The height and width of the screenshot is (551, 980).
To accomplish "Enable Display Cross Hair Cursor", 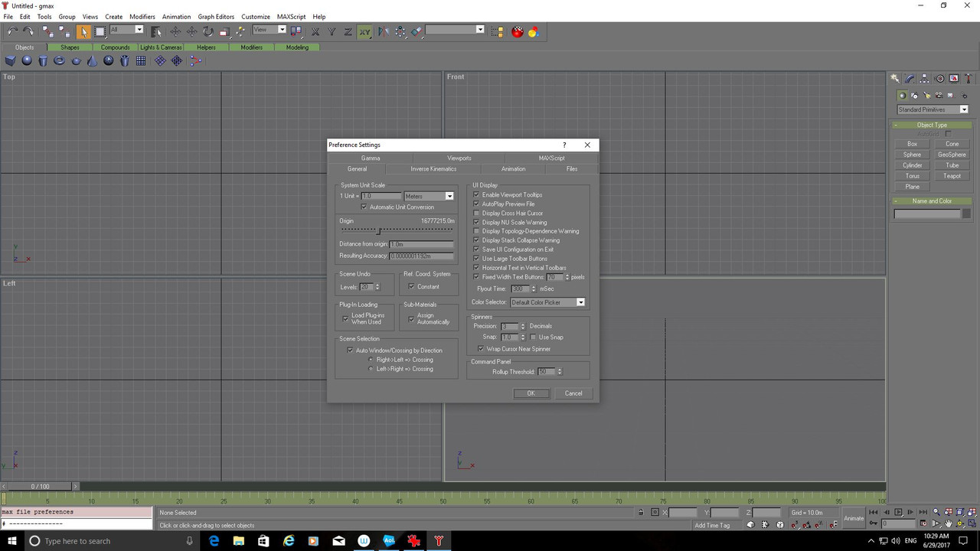I will coord(476,213).
